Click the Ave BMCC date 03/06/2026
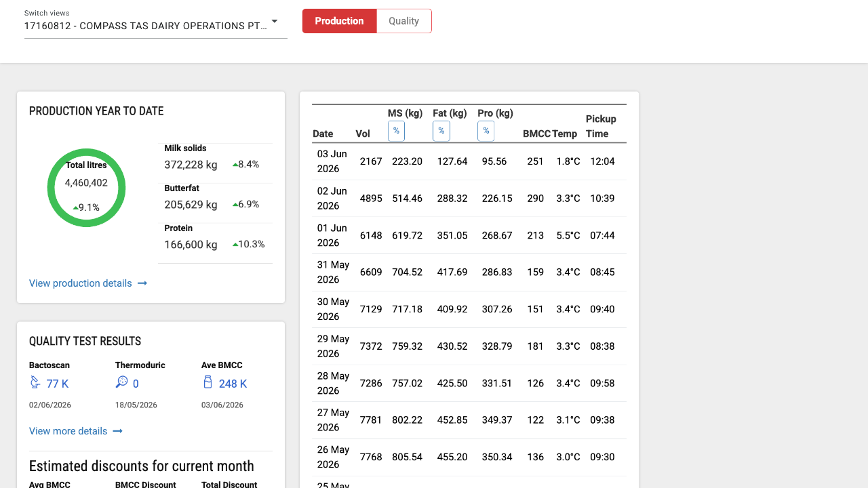868x488 pixels. [x=222, y=405]
